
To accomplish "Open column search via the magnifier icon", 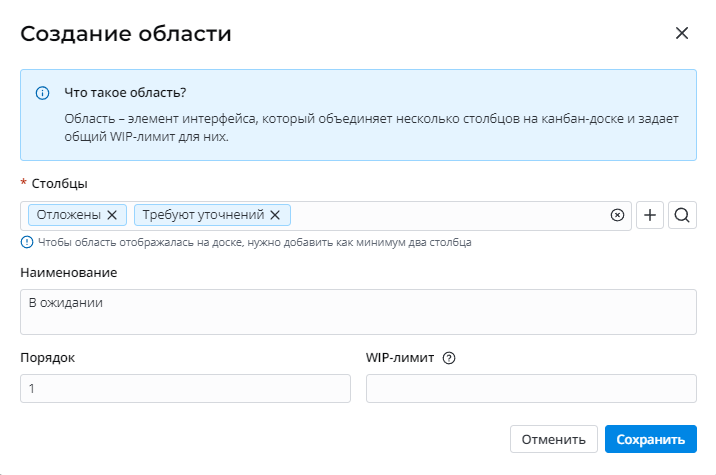I will (x=682, y=215).
